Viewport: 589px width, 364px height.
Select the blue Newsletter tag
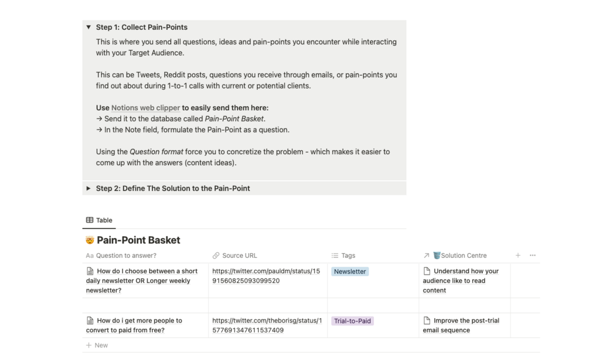[350, 271]
